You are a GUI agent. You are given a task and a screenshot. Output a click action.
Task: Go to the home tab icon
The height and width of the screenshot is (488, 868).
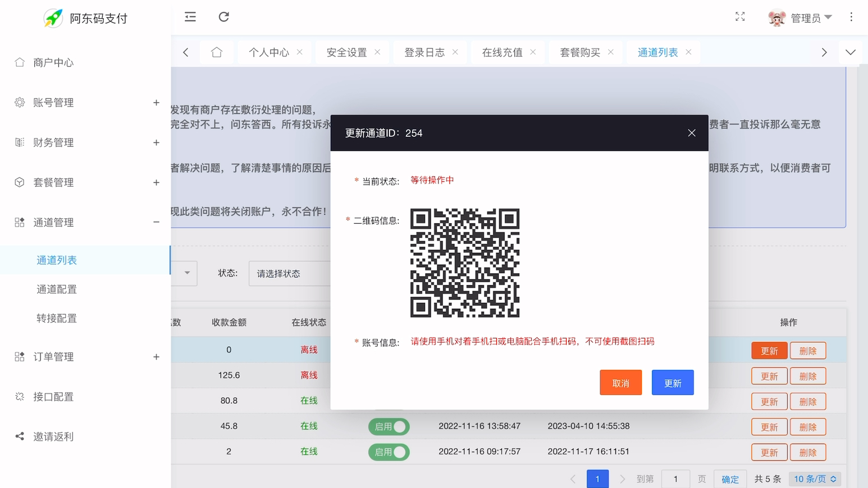click(x=217, y=52)
